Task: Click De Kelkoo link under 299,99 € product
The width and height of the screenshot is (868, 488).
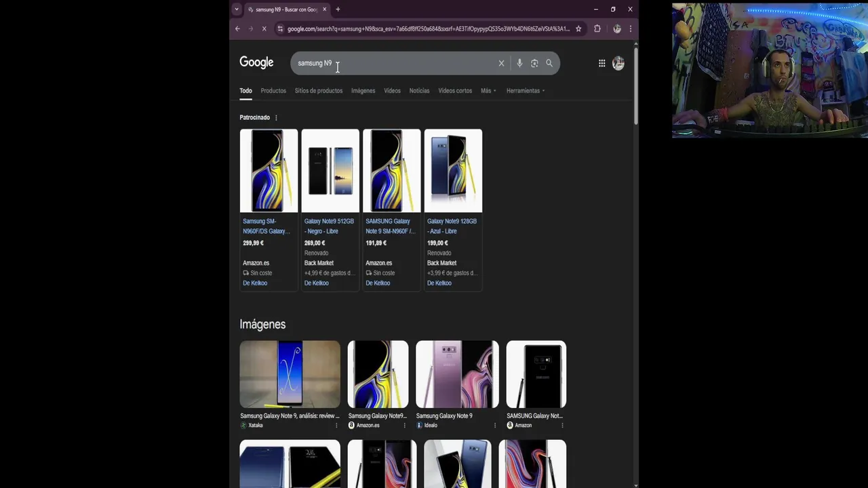Action: [255, 283]
